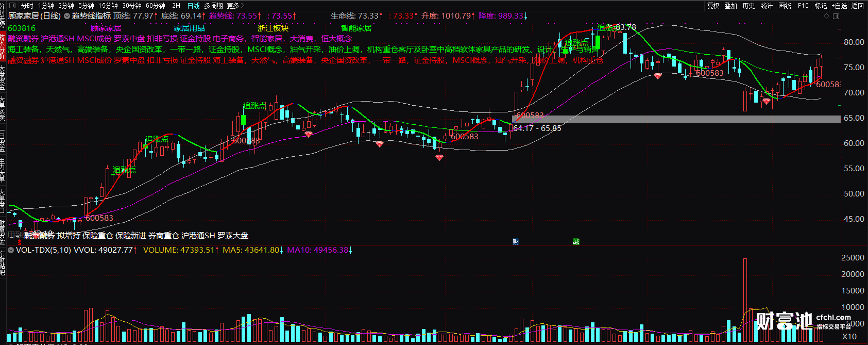Screen dimensions: 868x345
Task: Open the 东财贴吧 side tab
Action: (x=3, y=263)
